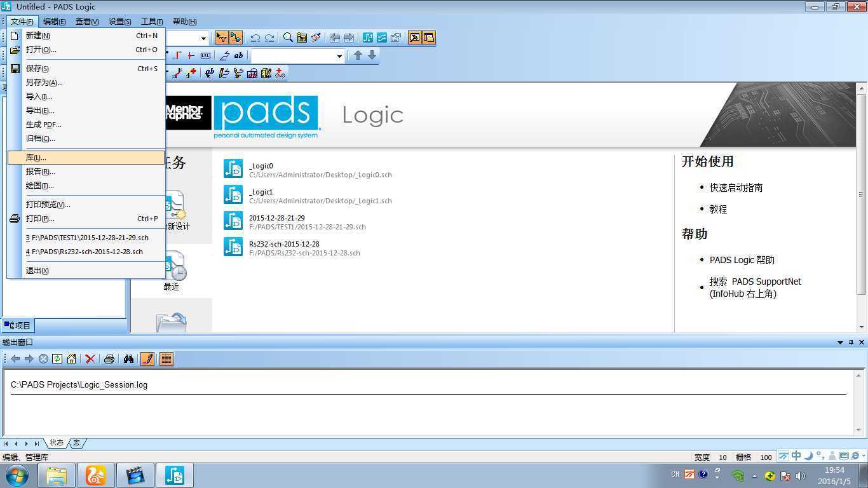Select the Add Text 'ab' tool
868x488 pixels.
[x=238, y=55]
